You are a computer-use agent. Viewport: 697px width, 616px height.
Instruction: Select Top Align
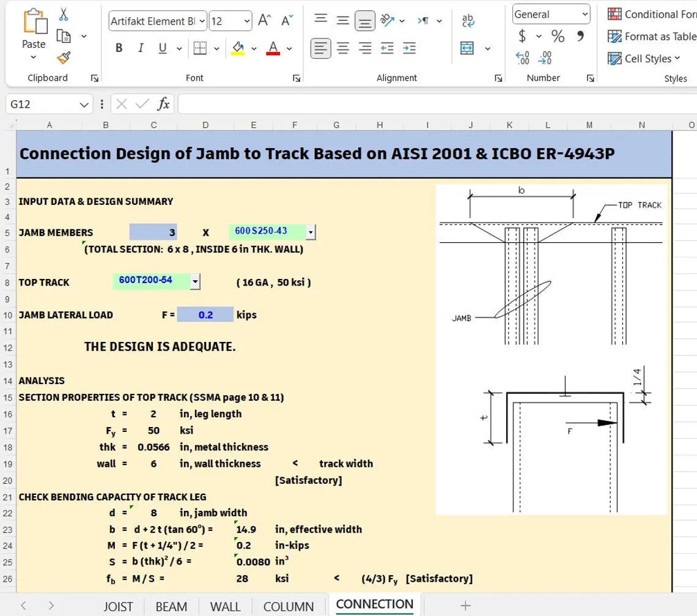pos(320,20)
